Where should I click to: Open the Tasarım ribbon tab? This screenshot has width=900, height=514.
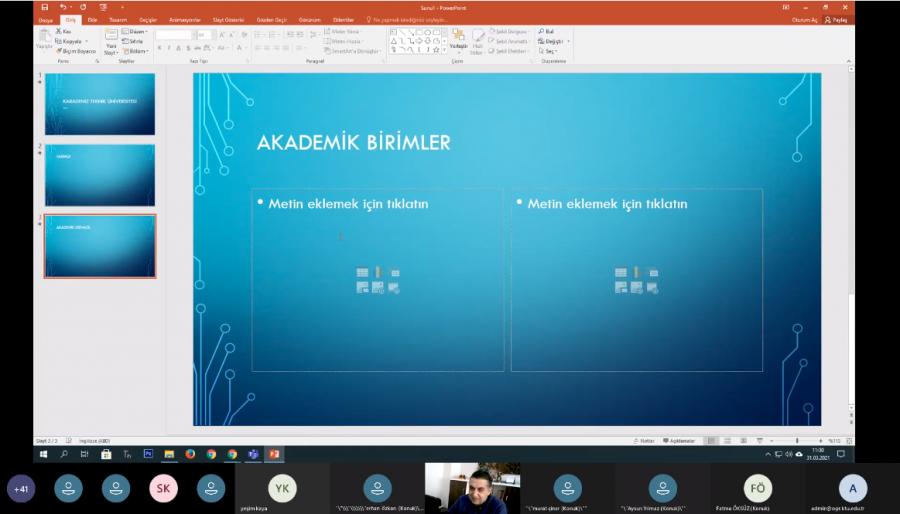[118, 19]
